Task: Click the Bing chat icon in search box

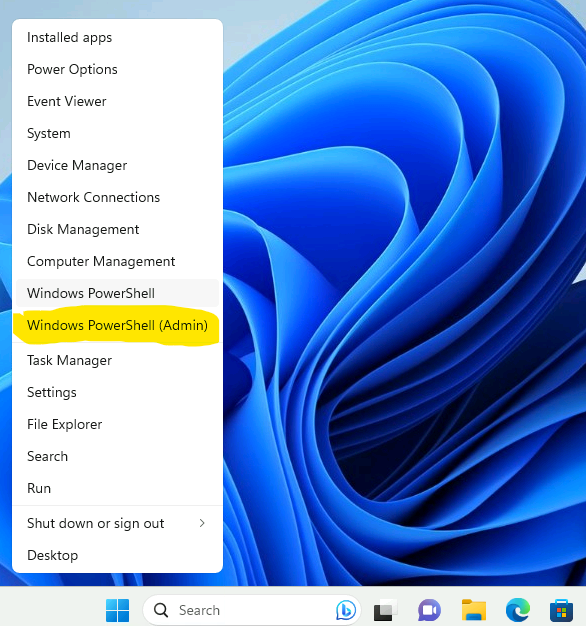Action: (x=346, y=610)
